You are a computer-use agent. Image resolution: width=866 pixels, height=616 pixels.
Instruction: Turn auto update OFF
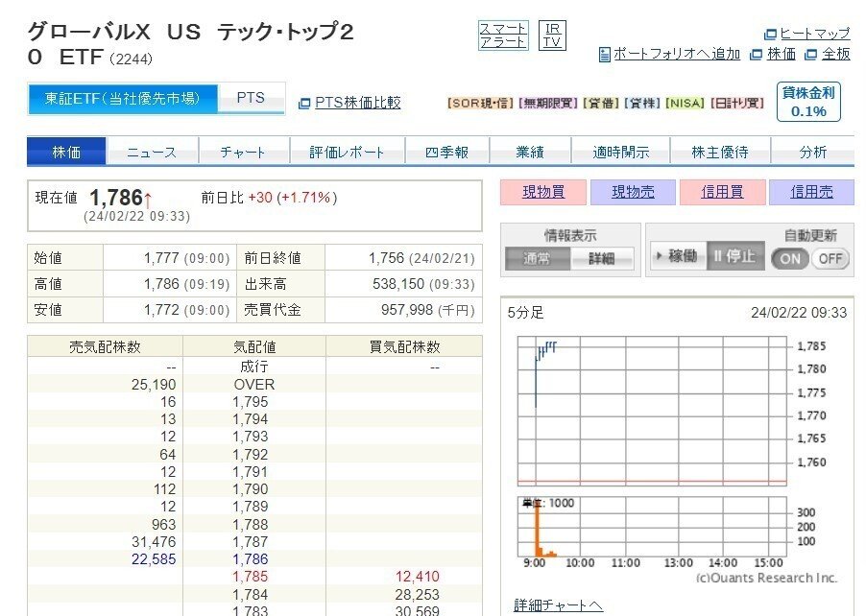click(830, 259)
